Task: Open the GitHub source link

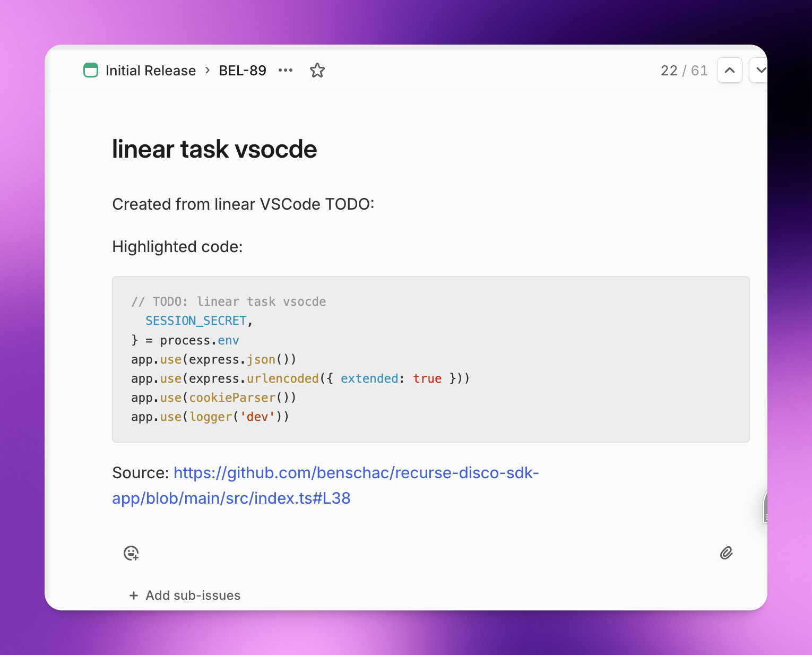Action: point(325,486)
